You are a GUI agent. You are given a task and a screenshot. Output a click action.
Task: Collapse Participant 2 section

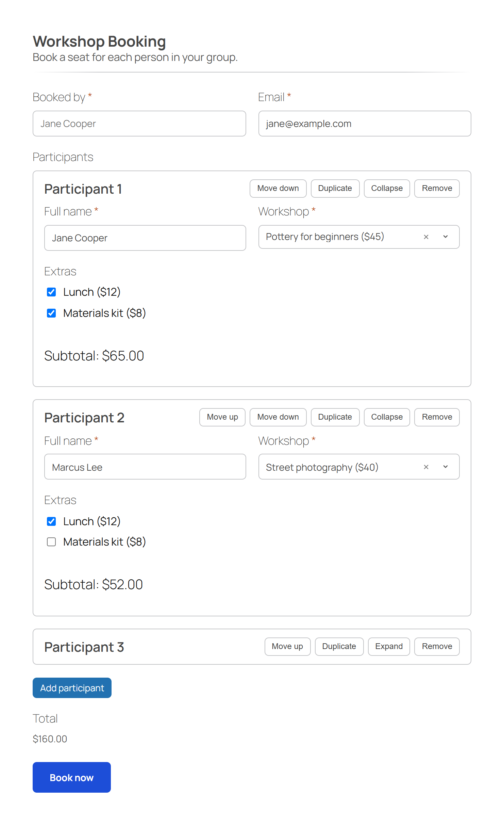(x=387, y=417)
